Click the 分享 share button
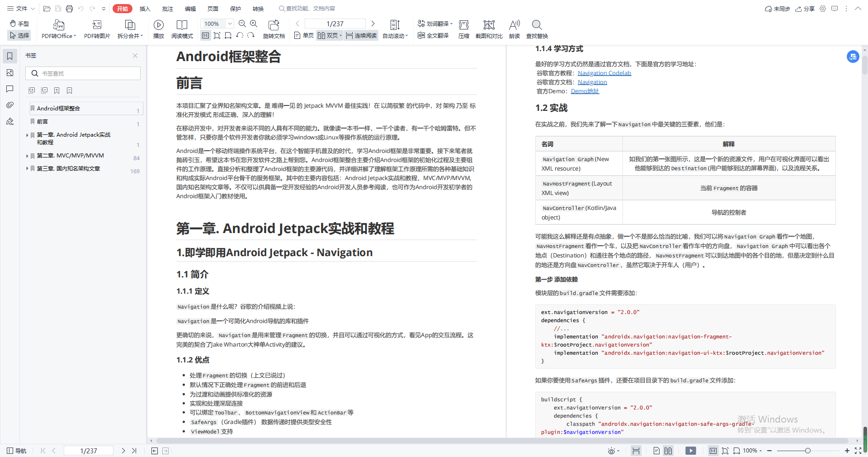The width and height of the screenshot is (868, 457). point(805,9)
